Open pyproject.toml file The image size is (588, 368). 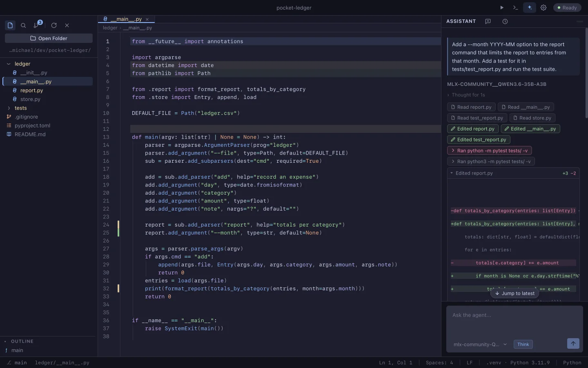49,126
